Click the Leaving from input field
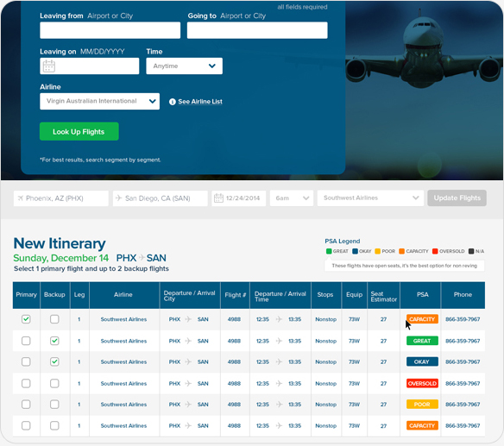Screen dimensions: 504x446 tap(110, 30)
